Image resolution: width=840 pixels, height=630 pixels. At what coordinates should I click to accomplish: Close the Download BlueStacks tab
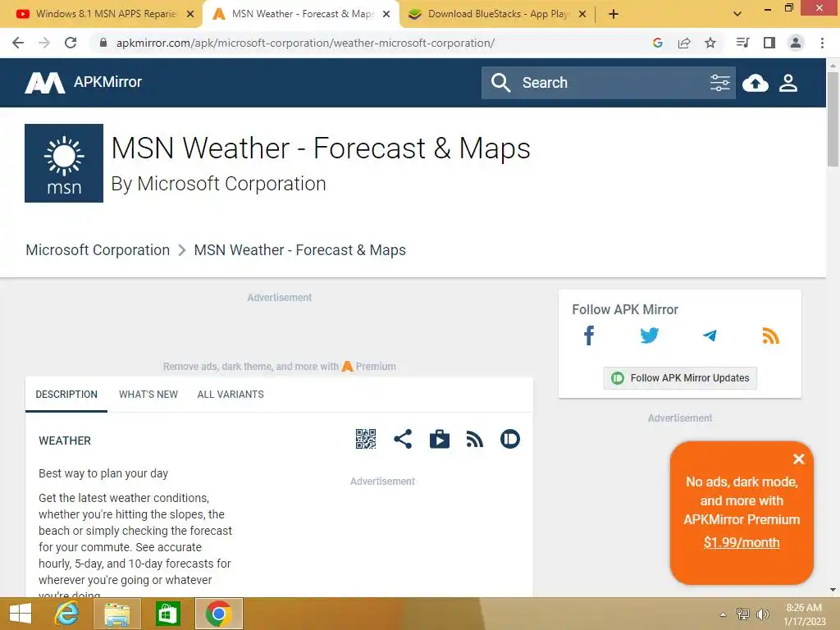582,14
